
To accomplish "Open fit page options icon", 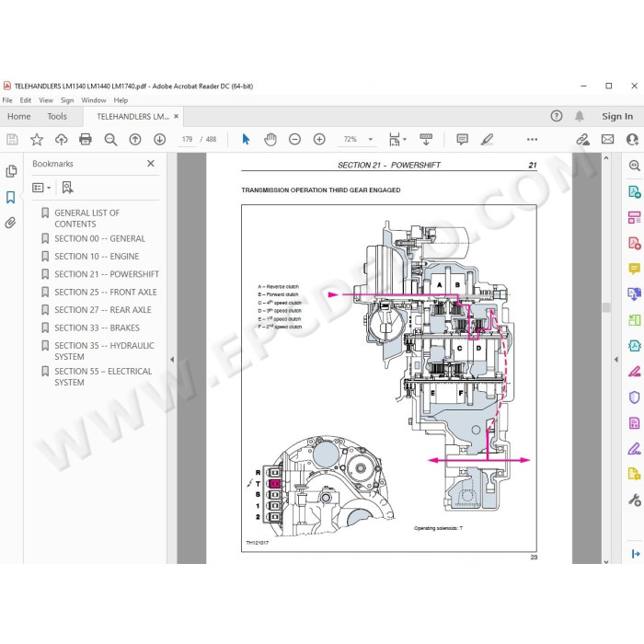I will pyautogui.click(x=395, y=140).
